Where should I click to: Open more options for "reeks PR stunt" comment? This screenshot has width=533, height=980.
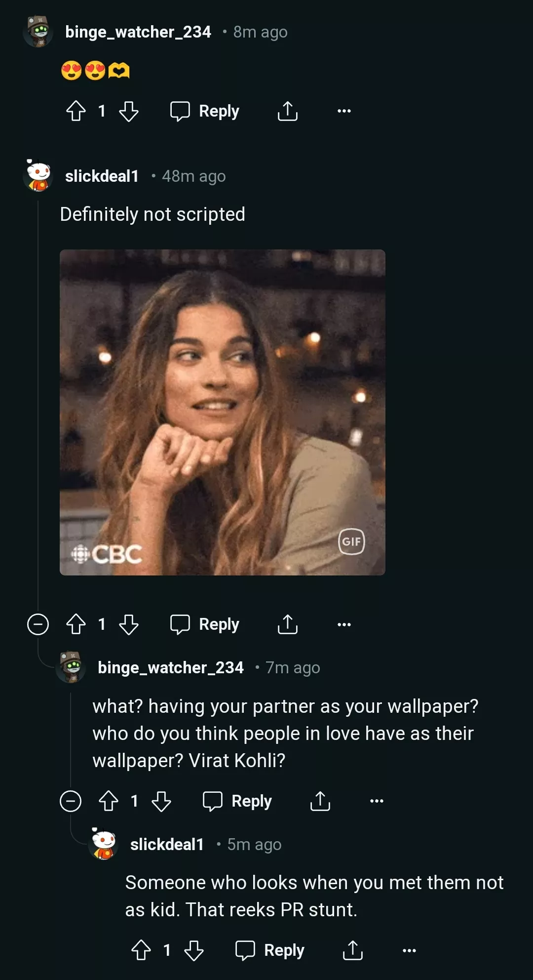coord(409,950)
